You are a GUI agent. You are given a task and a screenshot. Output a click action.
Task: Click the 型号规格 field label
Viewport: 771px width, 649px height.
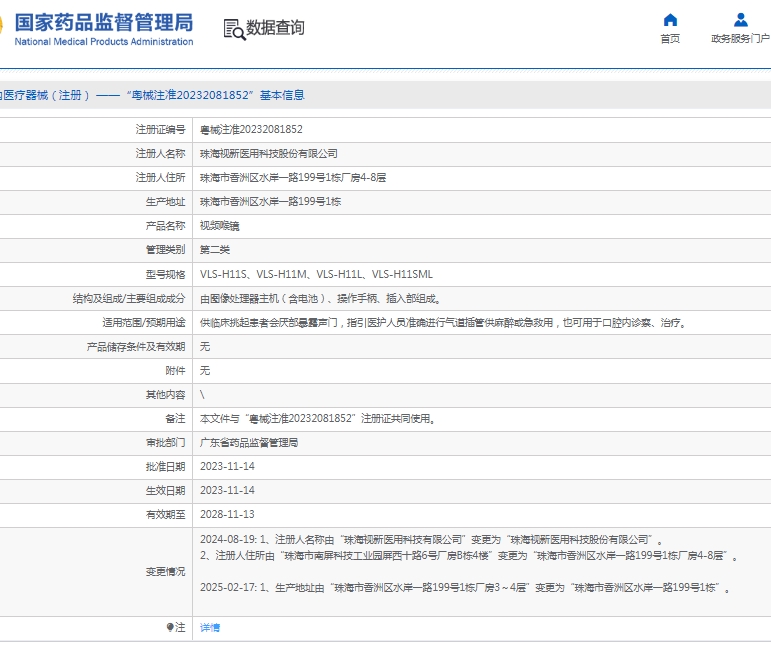165,274
